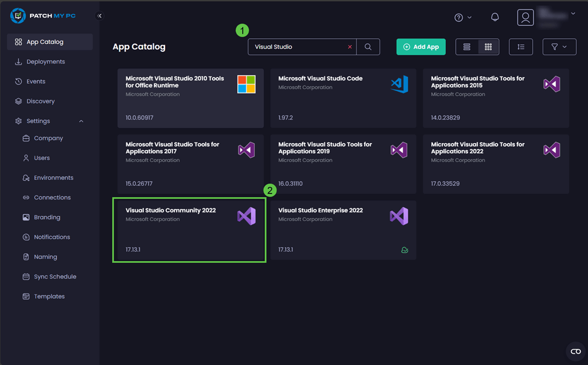The height and width of the screenshot is (365, 588).
Task: Switch to grid view layout
Action: (488, 47)
